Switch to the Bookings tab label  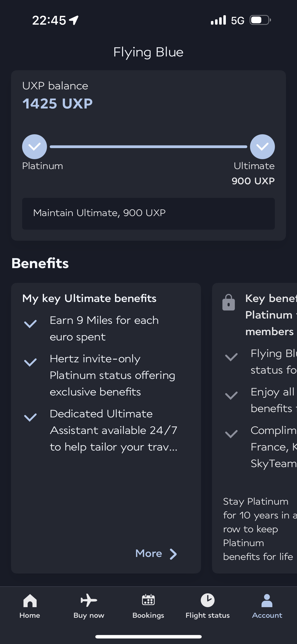point(148,615)
